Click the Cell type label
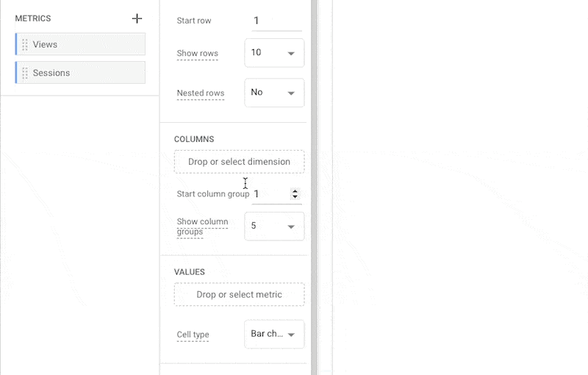 pos(193,335)
